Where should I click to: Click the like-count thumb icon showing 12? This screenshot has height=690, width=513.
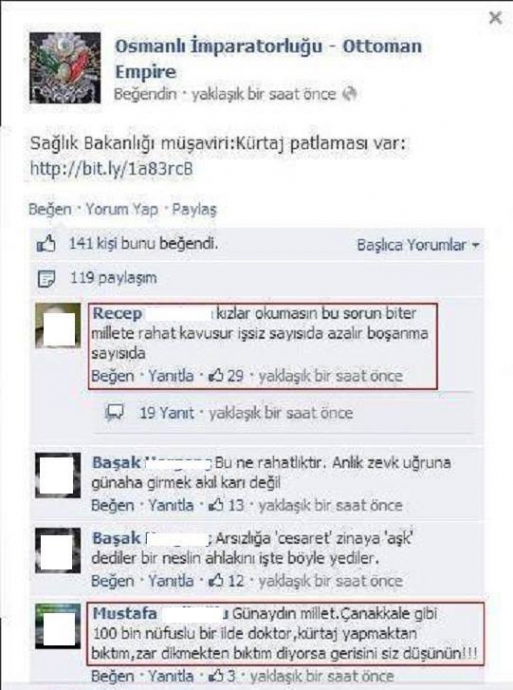coord(216,581)
